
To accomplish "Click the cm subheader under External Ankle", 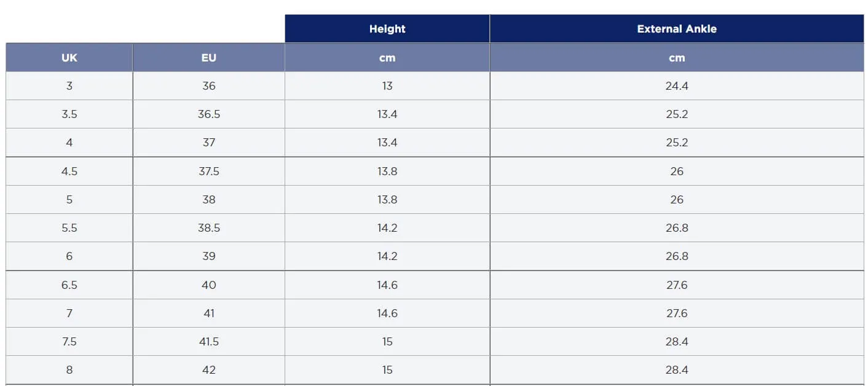I will [x=677, y=58].
